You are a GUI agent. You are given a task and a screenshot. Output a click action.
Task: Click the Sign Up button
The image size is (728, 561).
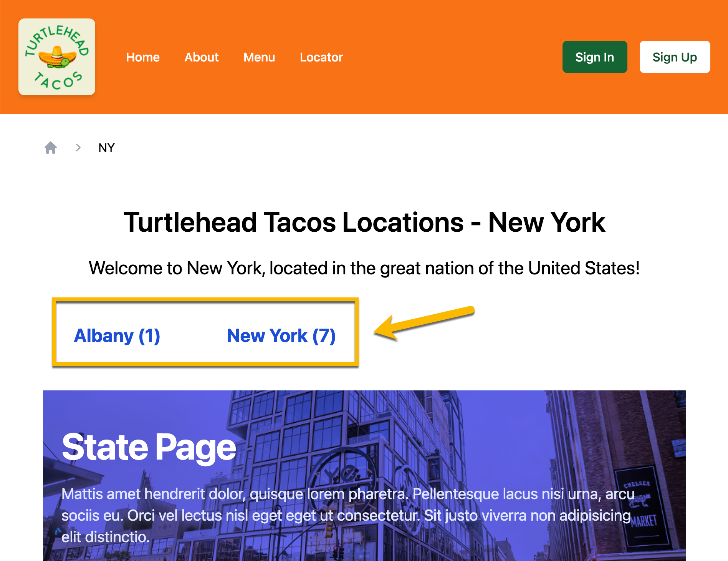pos(675,57)
